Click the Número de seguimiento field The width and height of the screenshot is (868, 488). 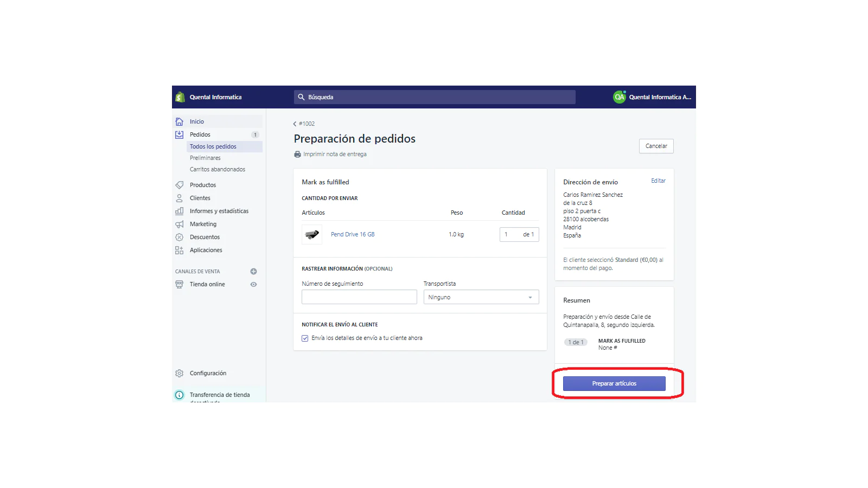pos(359,297)
